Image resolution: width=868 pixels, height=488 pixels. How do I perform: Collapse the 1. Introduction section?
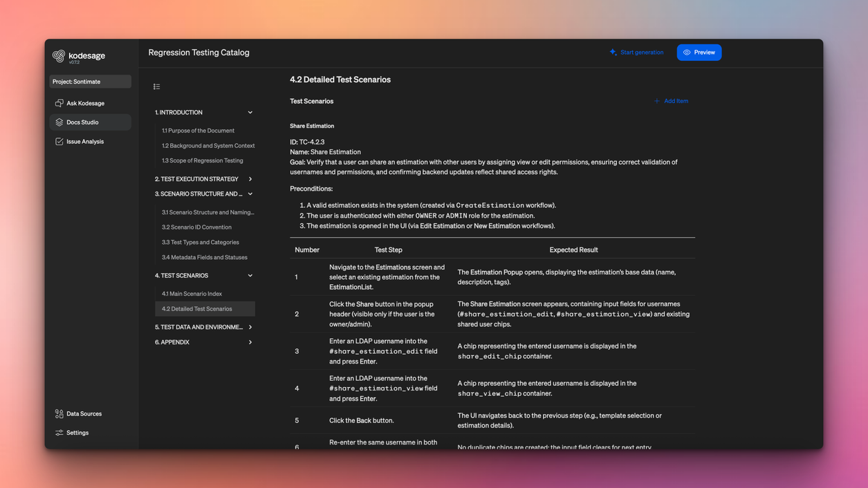(x=250, y=113)
